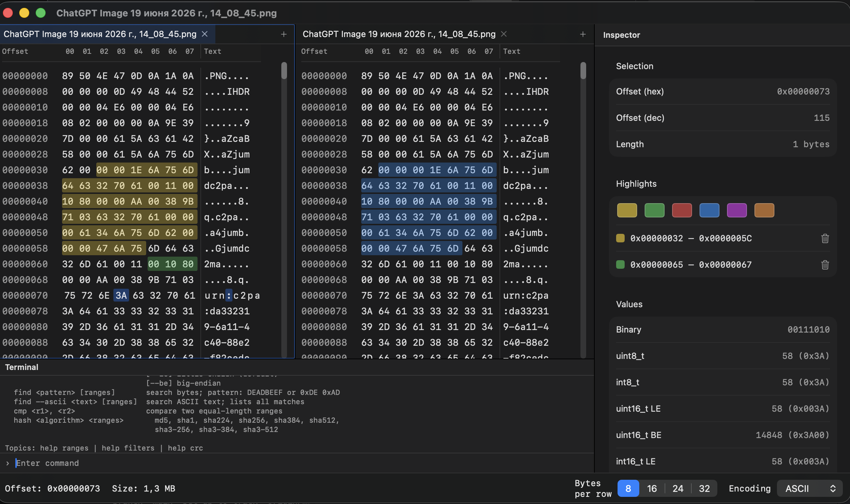The width and height of the screenshot is (850, 504).
Task: Pick the red highlight color
Action: (682, 210)
